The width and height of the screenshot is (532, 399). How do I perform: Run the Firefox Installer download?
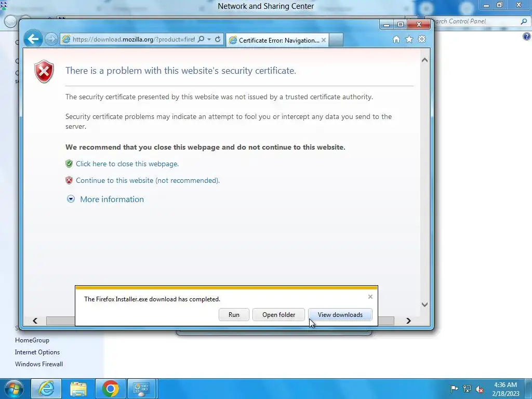pyautogui.click(x=234, y=315)
